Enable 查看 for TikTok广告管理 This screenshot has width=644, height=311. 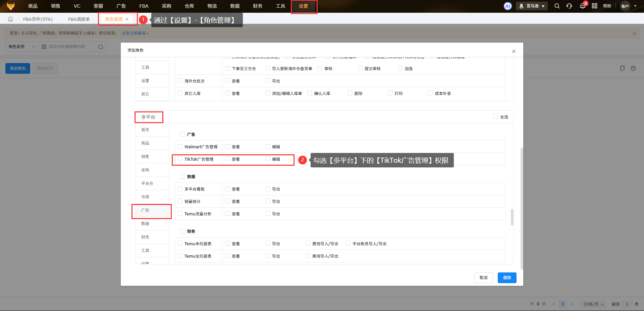(227, 159)
